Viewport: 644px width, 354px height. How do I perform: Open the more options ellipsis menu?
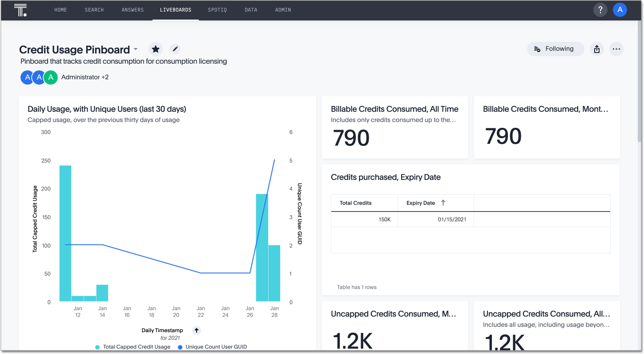tap(616, 49)
